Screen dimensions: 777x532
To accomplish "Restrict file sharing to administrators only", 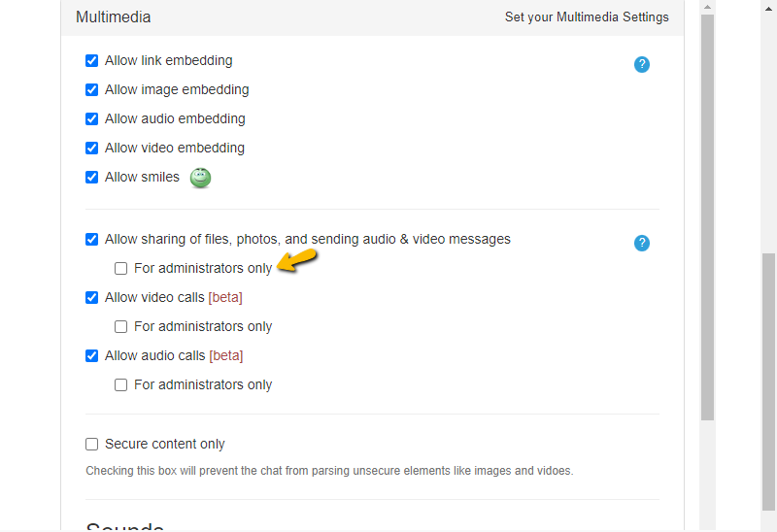I will click(x=121, y=268).
